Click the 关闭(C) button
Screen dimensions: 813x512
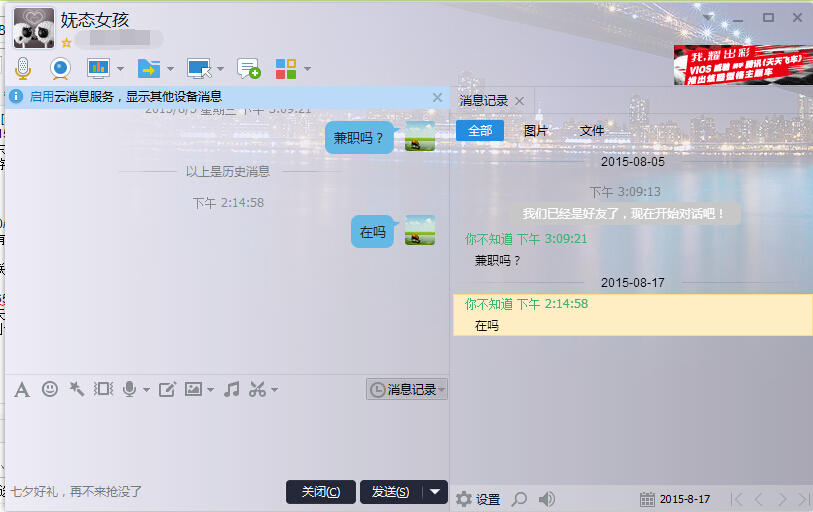(x=320, y=491)
